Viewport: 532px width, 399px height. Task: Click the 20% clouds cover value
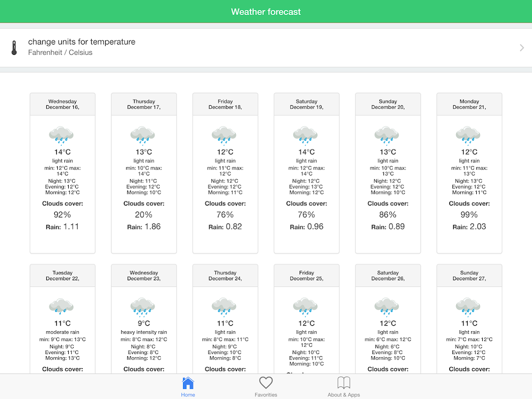coord(144,214)
